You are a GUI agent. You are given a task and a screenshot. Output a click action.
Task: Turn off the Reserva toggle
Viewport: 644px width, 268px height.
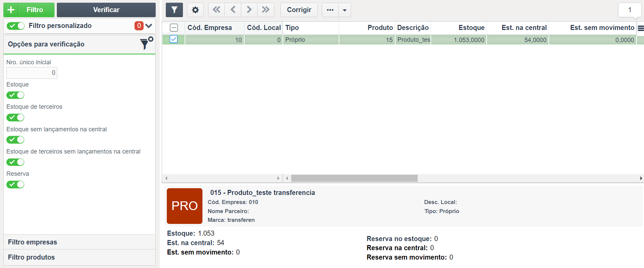[15, 185]
